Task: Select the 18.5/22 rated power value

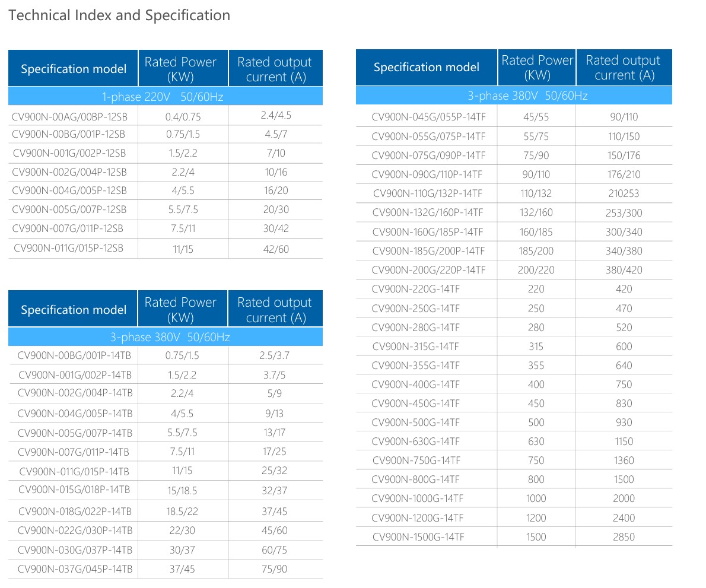Action: tap(182, 511)
